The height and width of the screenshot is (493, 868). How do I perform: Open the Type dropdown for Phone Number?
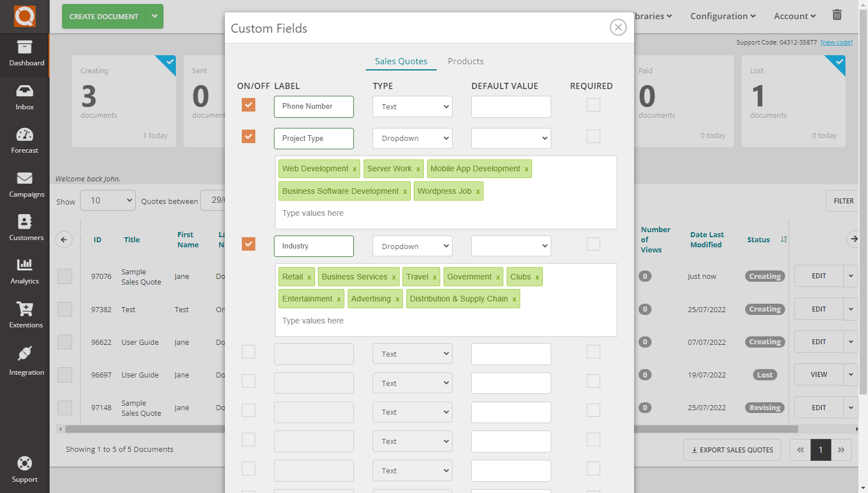[412, 106]
